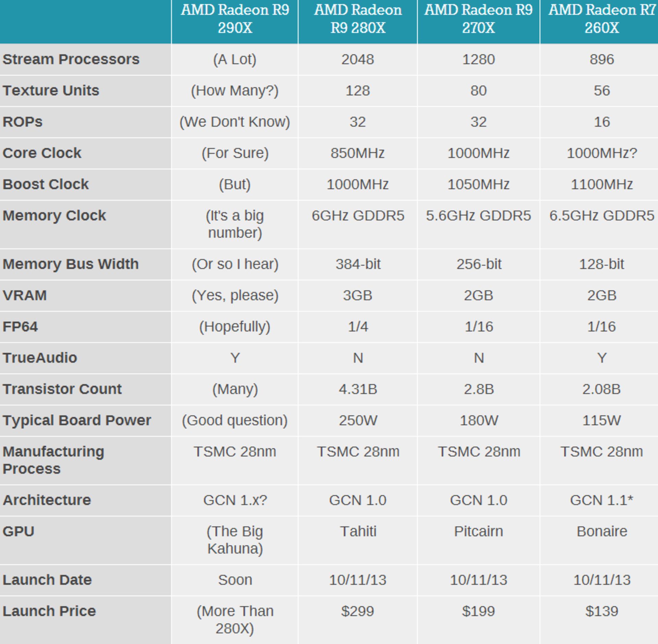Image resolution: width=658 pixels, height=644 pixels.
Task: Select the Tahiti GPU cell
Action: pos(358,531)
